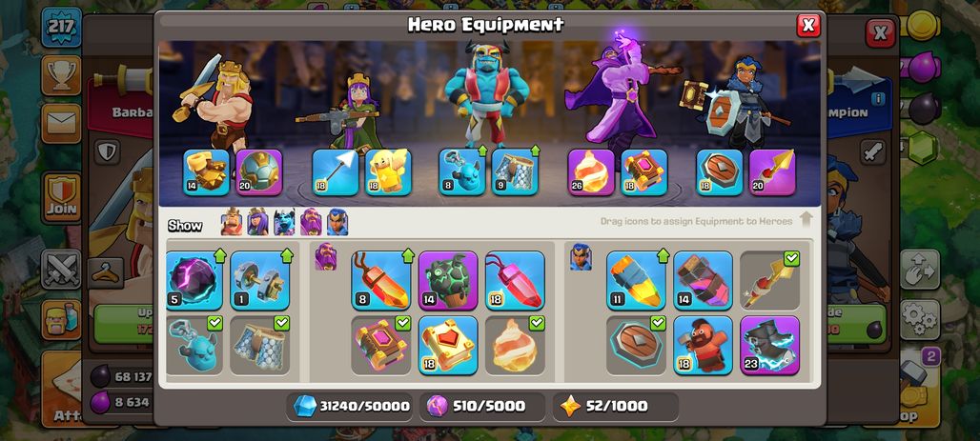Select Royal Champion's Rocket Spear slot level 20
Viewport: 980px width, 441px height.
[772, 172]
